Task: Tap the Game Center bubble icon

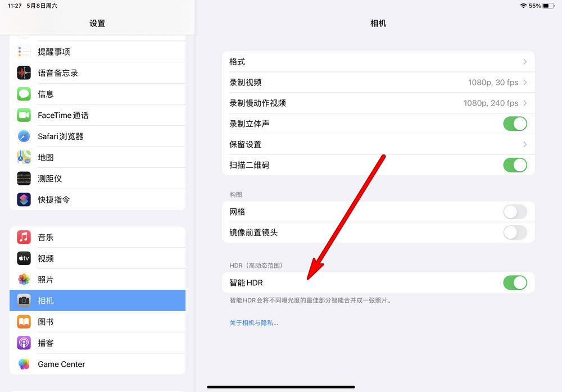Action: 24,364
